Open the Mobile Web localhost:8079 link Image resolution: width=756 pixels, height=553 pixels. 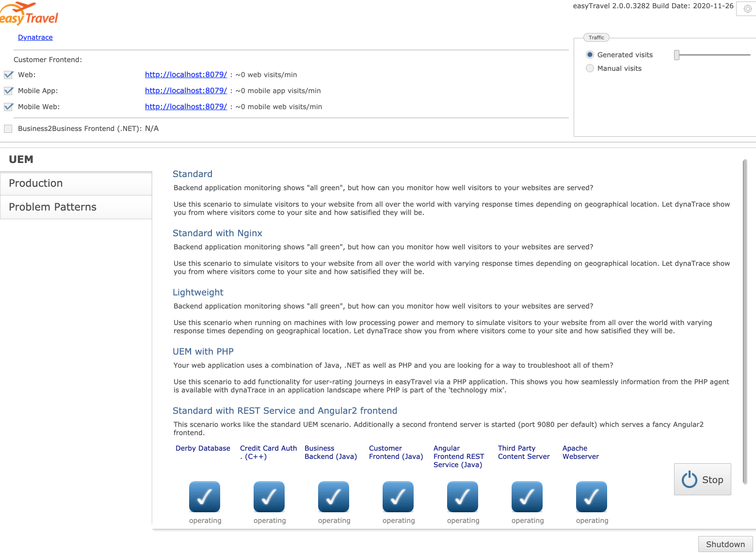coord(186,107)
